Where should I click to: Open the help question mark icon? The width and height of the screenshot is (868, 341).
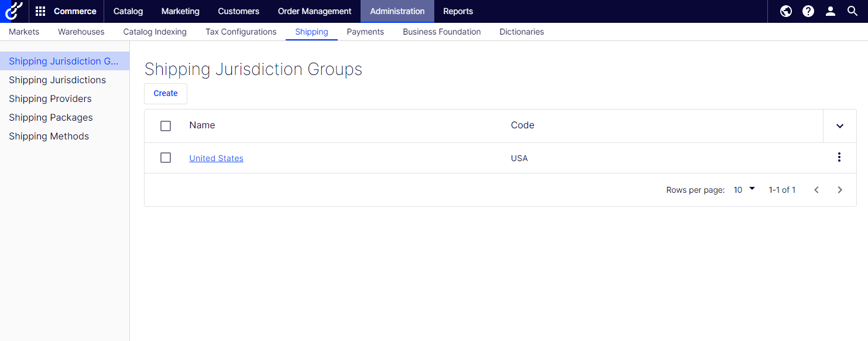pos(808,11)
